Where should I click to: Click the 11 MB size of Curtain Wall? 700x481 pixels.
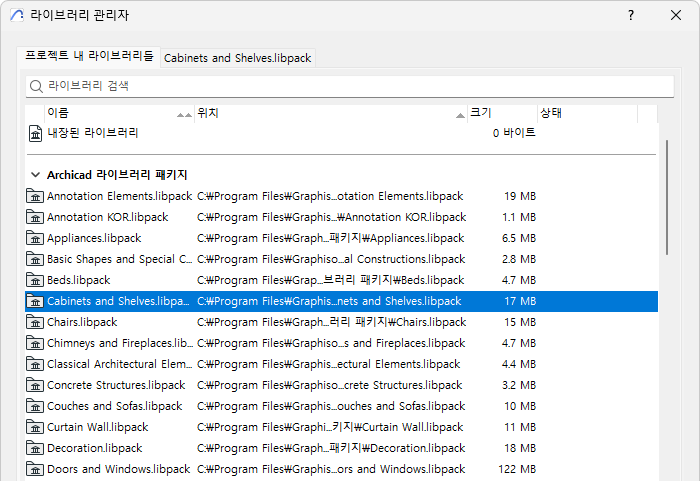tap(520, 427)
